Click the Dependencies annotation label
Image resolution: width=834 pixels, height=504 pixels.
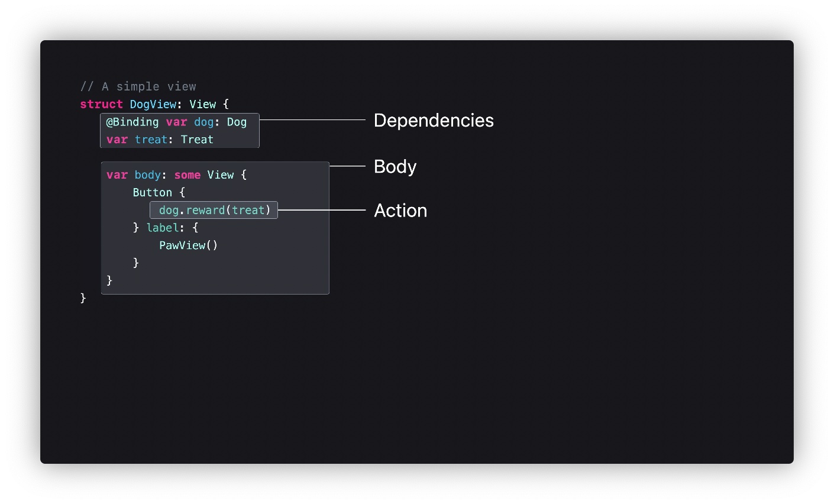coord(434,121)
